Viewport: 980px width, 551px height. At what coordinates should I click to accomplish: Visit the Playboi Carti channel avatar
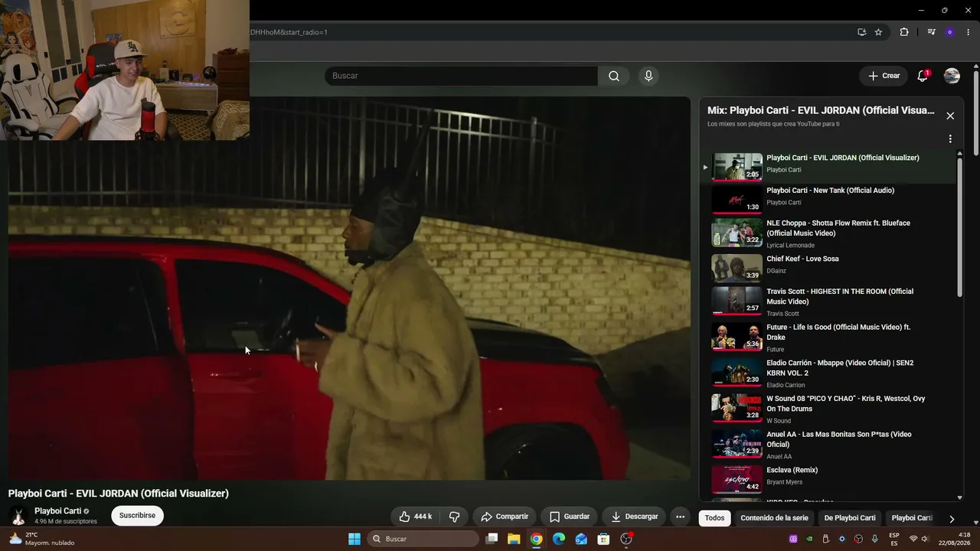(18, 516)
